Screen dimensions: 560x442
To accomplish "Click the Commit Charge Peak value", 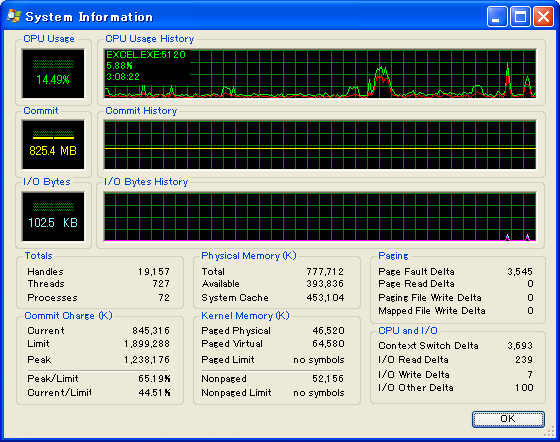I will (x=147, y=360).
